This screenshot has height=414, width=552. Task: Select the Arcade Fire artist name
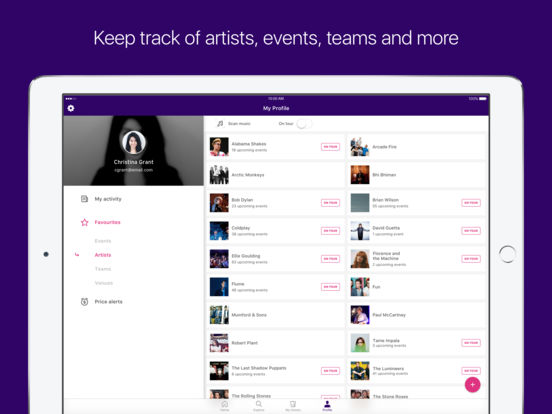(384, 147)
